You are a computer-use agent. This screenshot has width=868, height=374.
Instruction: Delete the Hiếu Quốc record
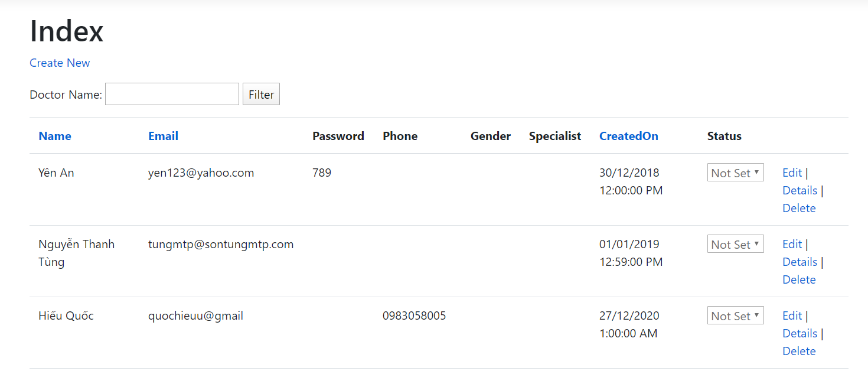pos(799,351)
